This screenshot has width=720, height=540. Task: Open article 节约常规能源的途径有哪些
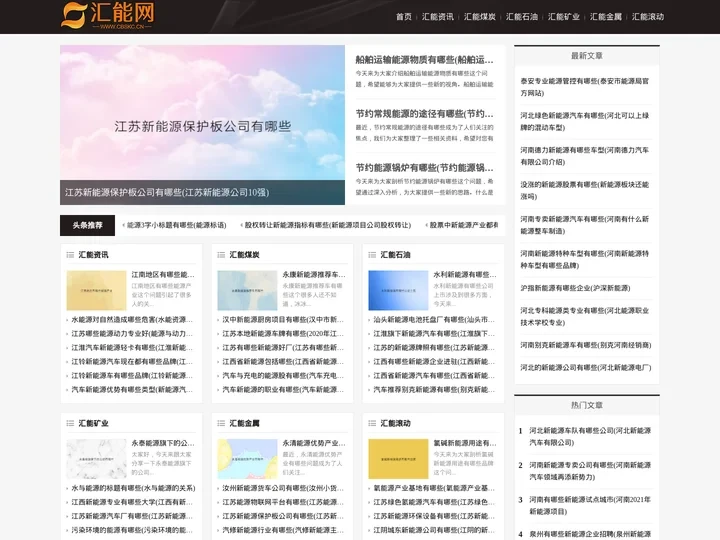click(424, 113)
